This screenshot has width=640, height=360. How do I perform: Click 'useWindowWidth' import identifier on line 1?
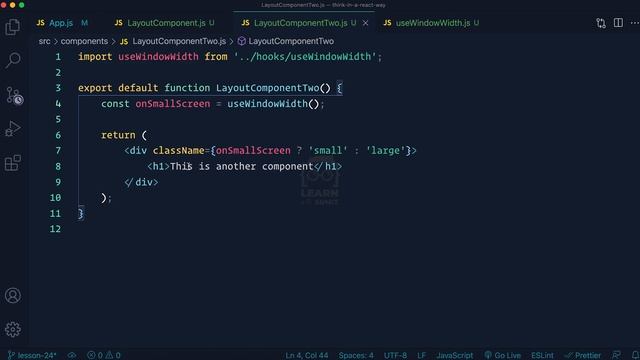[x=158, y=57]
